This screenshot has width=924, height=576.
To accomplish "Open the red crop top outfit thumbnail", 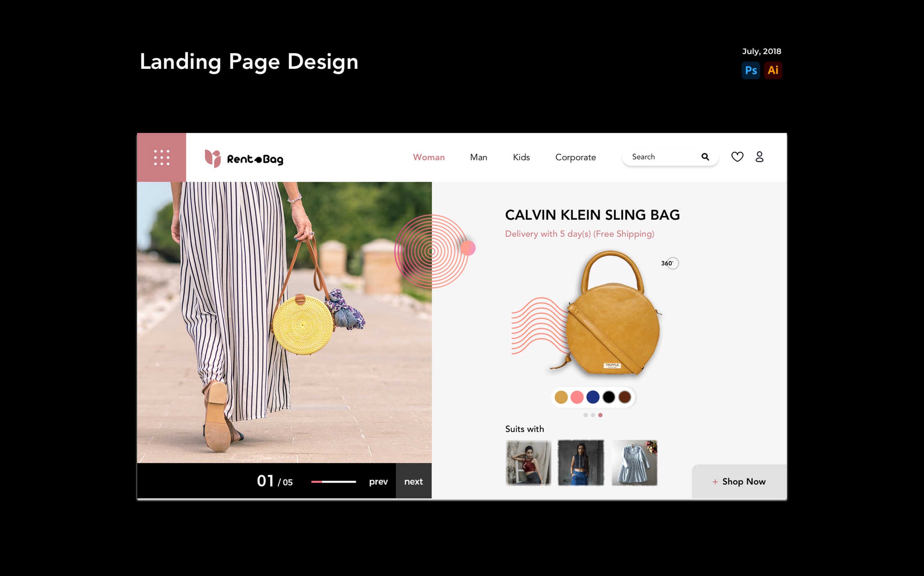I will point(528,463).
